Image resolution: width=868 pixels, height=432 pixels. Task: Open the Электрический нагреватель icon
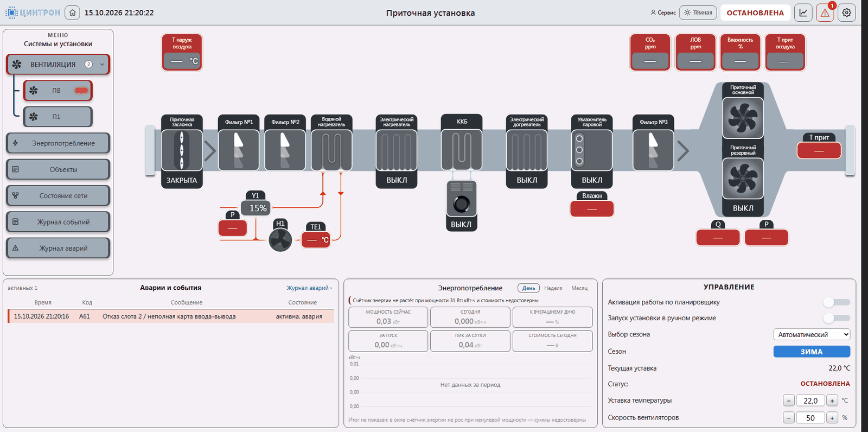[x=397, y=150]
